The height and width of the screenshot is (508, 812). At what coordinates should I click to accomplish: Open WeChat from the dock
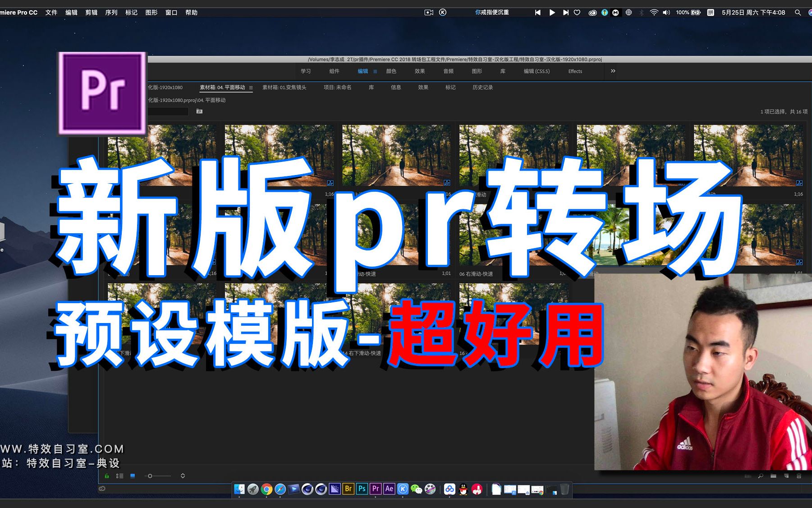click(x=417, y=489)
